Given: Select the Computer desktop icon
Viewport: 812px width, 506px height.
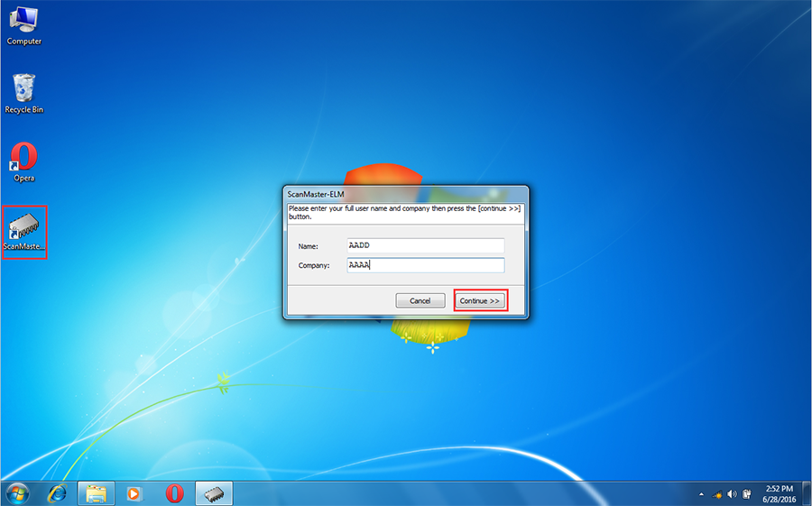Looking at the screenshot, I should (x=24, y=23).
